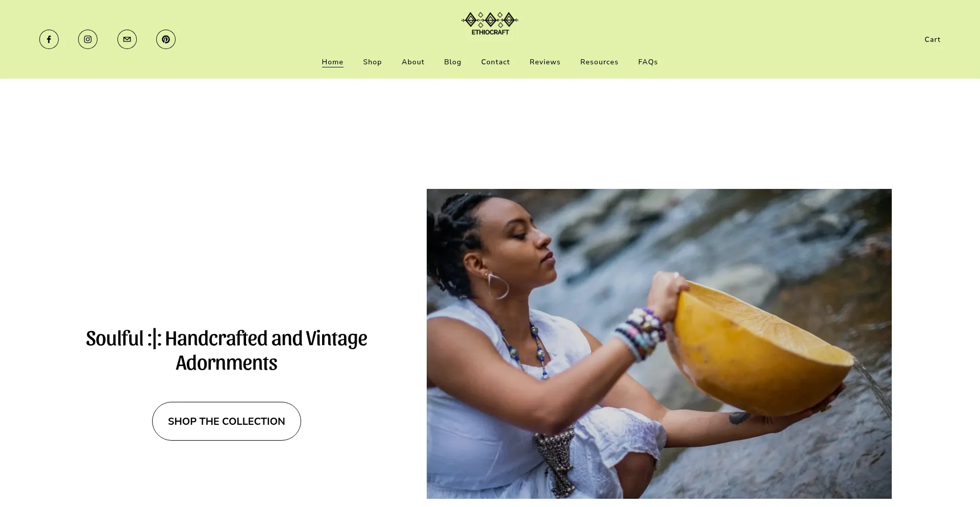The height and width of the screenshot is (507, 980).
Task: Navigate to the About page
Action: 413,62
